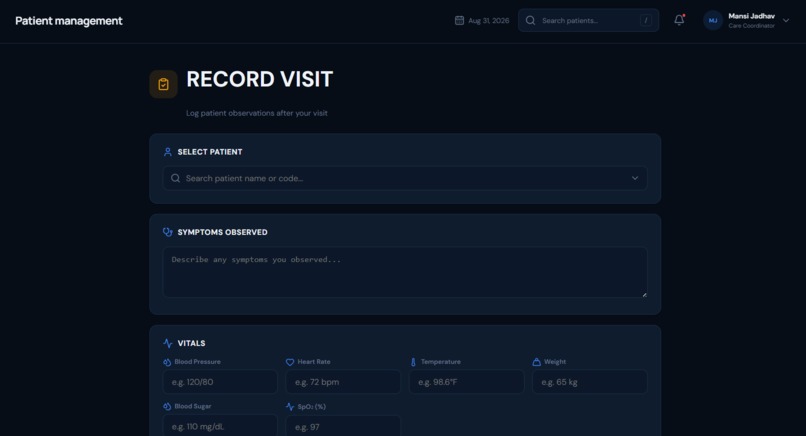Click the heart icon beside Heart Rate
Viewport: 806px width, 436px height.
point(290,362)
